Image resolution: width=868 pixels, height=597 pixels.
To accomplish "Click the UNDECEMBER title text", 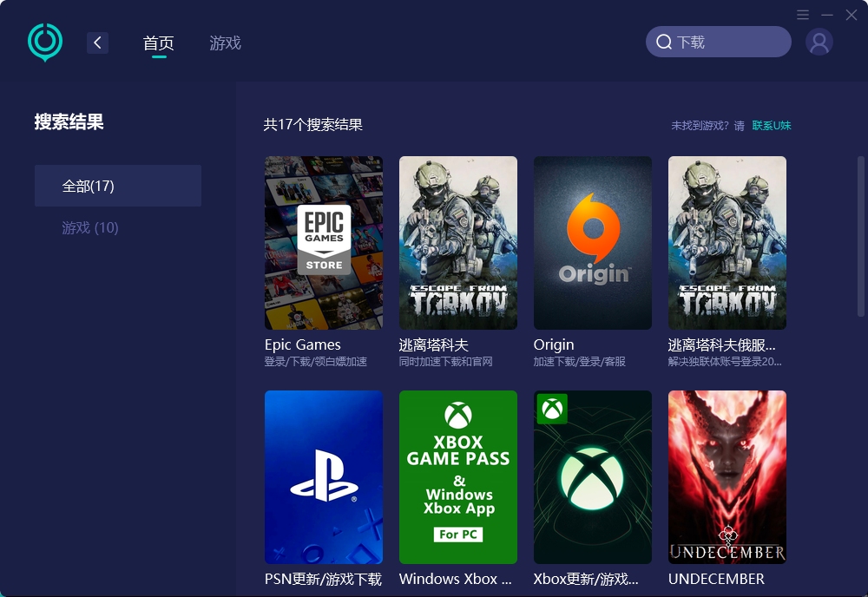I will point(716,579).
